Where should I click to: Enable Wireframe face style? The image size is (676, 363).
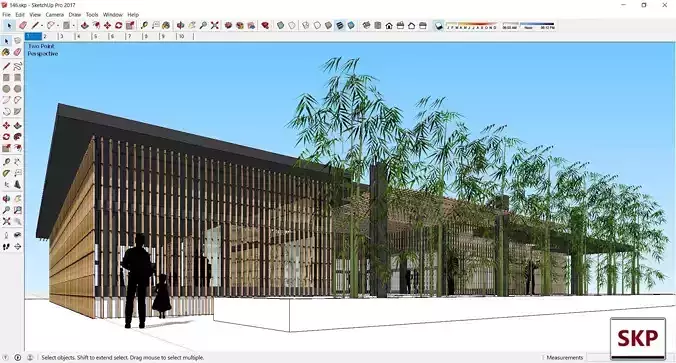coord(306,25)
